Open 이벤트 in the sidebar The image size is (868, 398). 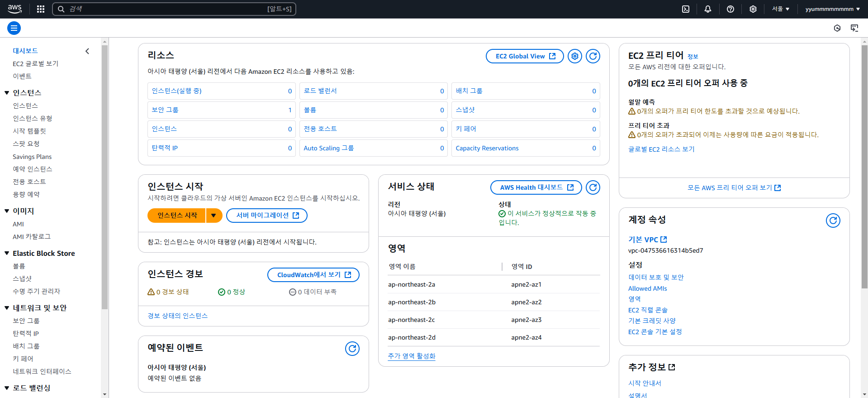coord(22,77)
